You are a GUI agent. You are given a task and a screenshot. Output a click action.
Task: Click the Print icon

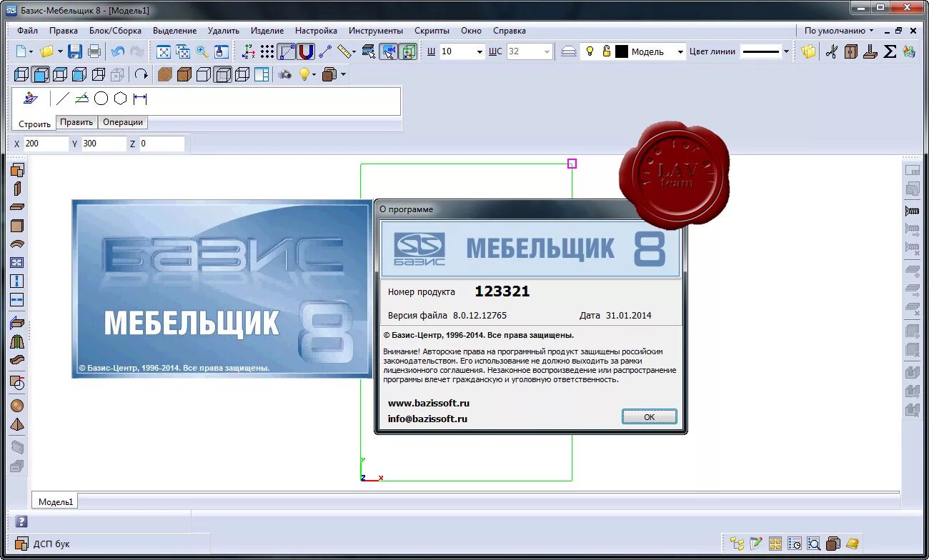pyautogui.click(x=94, y=51)
